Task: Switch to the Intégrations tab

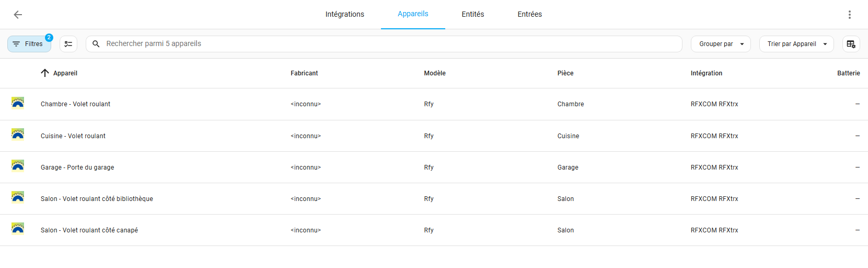Action: pos(345,15)
